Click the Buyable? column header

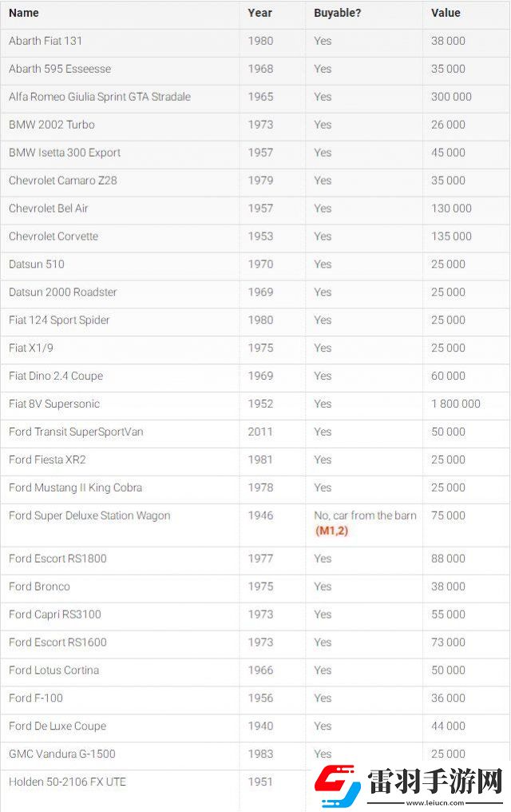coord(338,13)
